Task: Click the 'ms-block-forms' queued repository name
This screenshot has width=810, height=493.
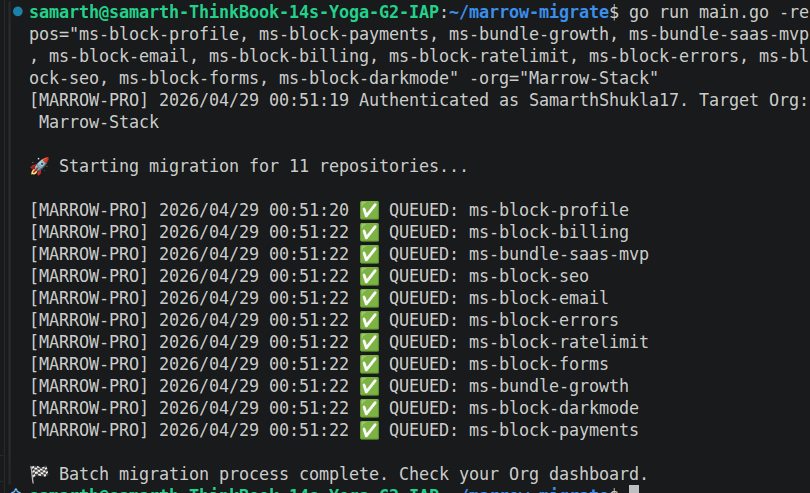Action: click(x=539, y=364)
